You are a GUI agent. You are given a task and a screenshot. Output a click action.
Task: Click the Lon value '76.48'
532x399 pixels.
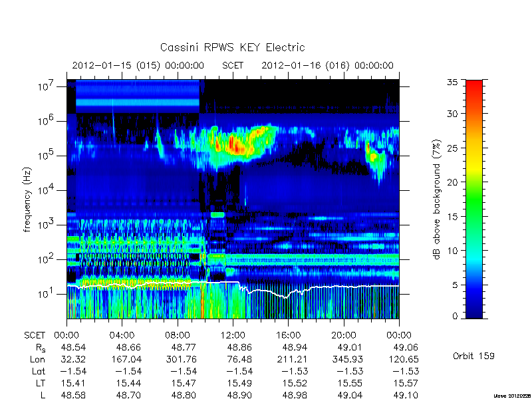[x=239, y=359]
